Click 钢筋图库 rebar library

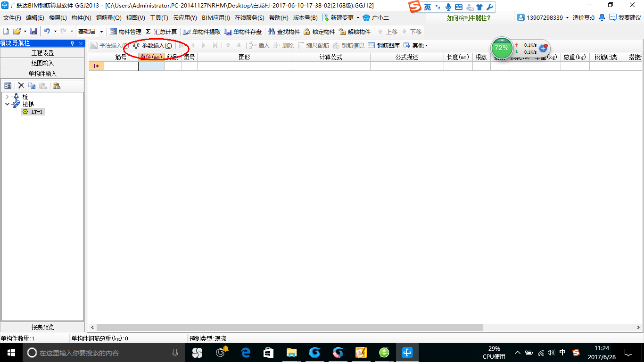(384, 46)
